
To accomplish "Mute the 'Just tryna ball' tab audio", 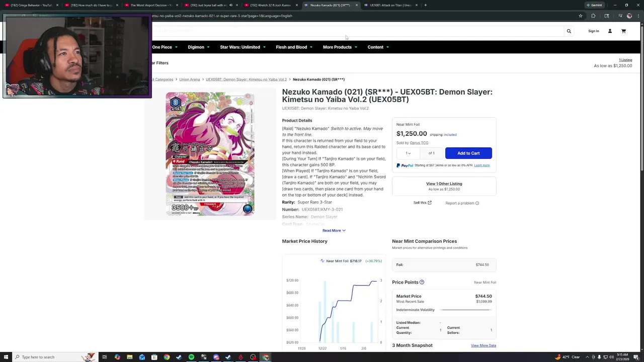I will pyautogui.click(x=231, y=5).
